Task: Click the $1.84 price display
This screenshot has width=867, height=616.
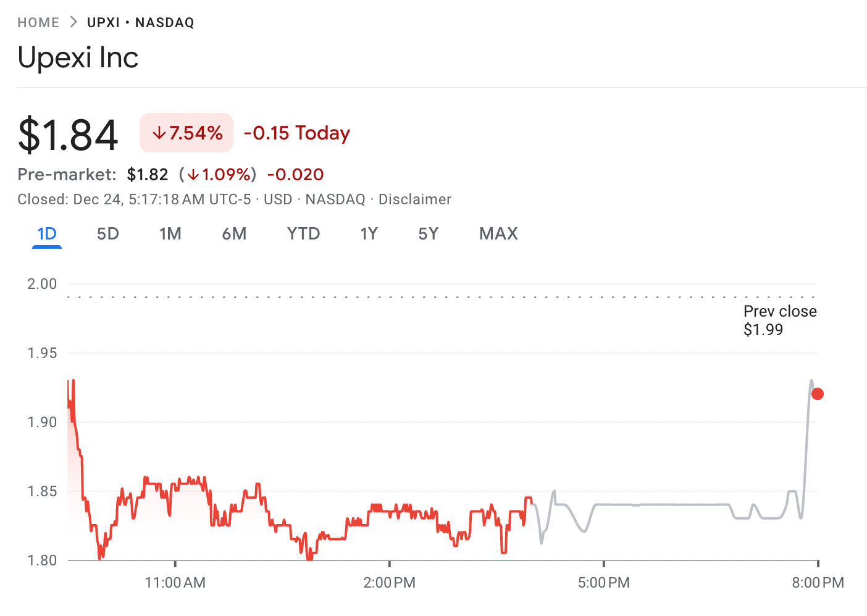Action: pos(68,133)
